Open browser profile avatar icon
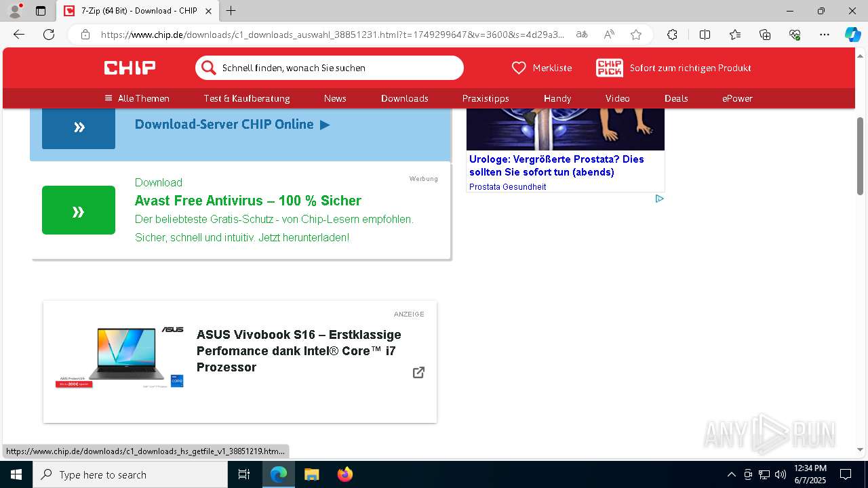Screen dimensions: 868x488 pyautogui.click(x=14, y=11)
